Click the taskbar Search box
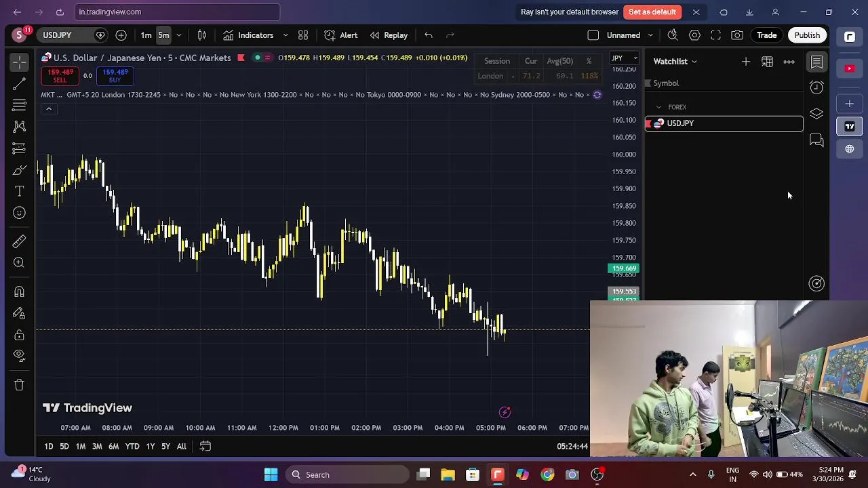 tap(347, 474)
